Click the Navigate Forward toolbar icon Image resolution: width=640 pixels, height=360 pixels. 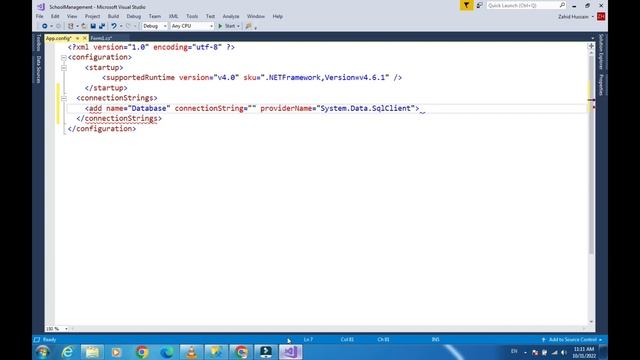click(x=58, y=26)
